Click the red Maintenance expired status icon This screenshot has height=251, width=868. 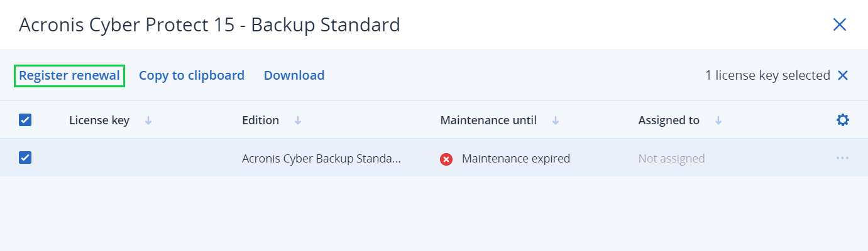point(446,159)
